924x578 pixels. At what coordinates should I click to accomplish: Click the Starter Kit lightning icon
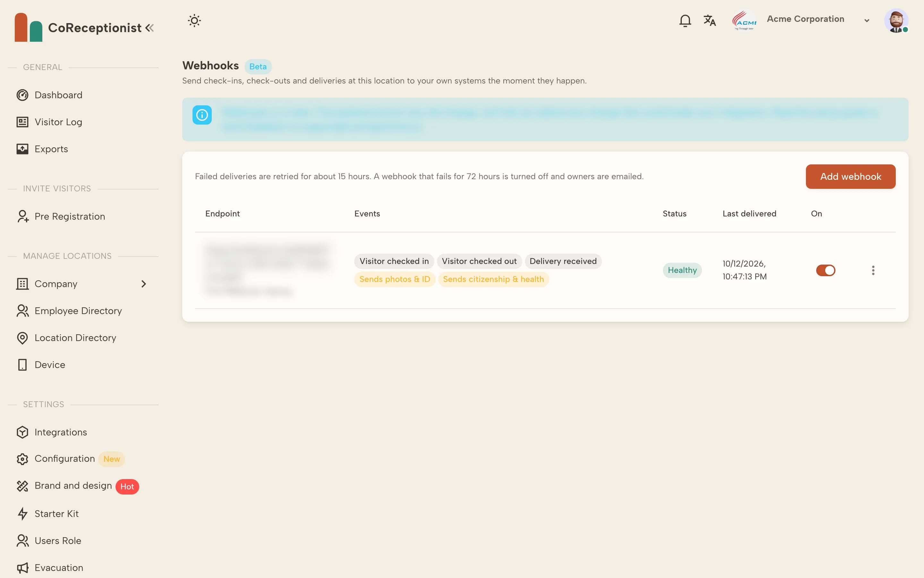coord(22,514)
